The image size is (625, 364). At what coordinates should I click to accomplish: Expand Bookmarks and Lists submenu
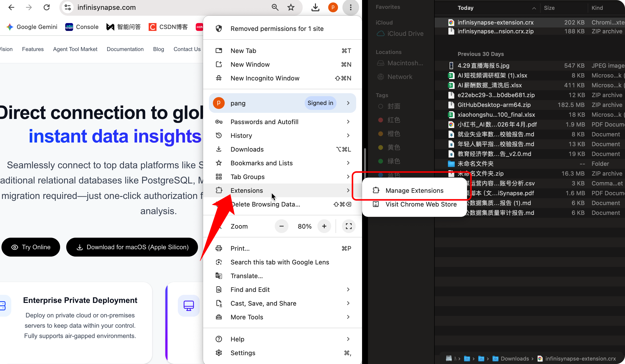(282, 163)
